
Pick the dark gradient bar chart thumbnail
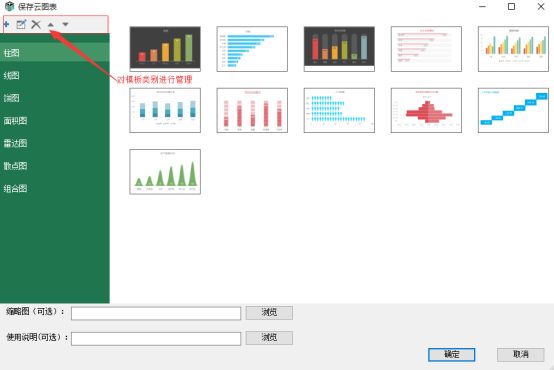pos(165,49)
